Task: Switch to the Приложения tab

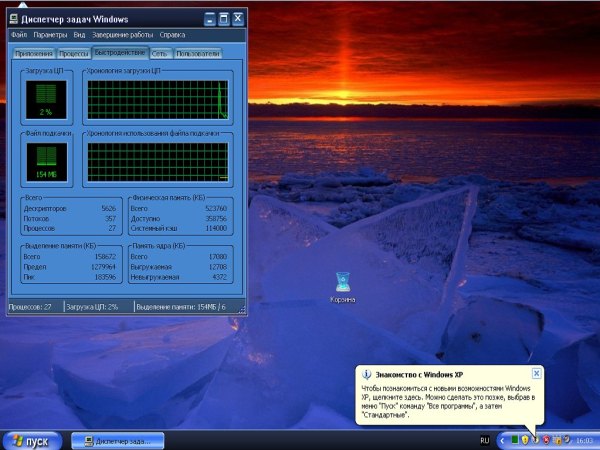Action: 33,53
